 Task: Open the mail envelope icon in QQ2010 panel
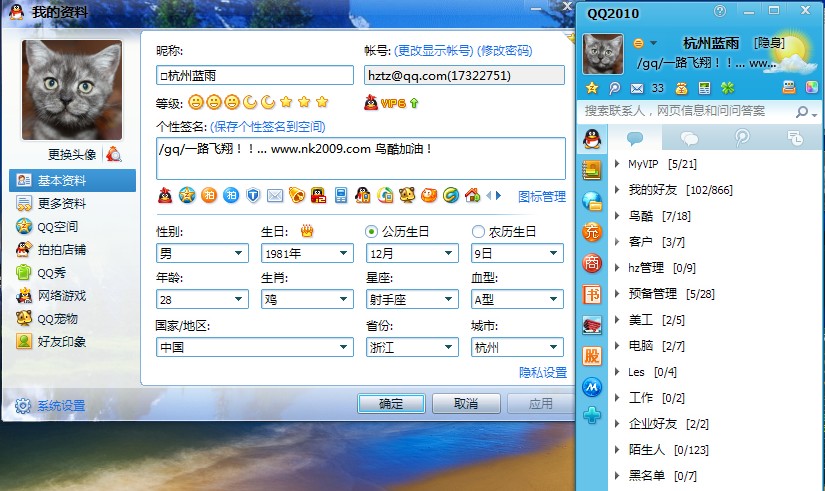[x=637, y=88]
